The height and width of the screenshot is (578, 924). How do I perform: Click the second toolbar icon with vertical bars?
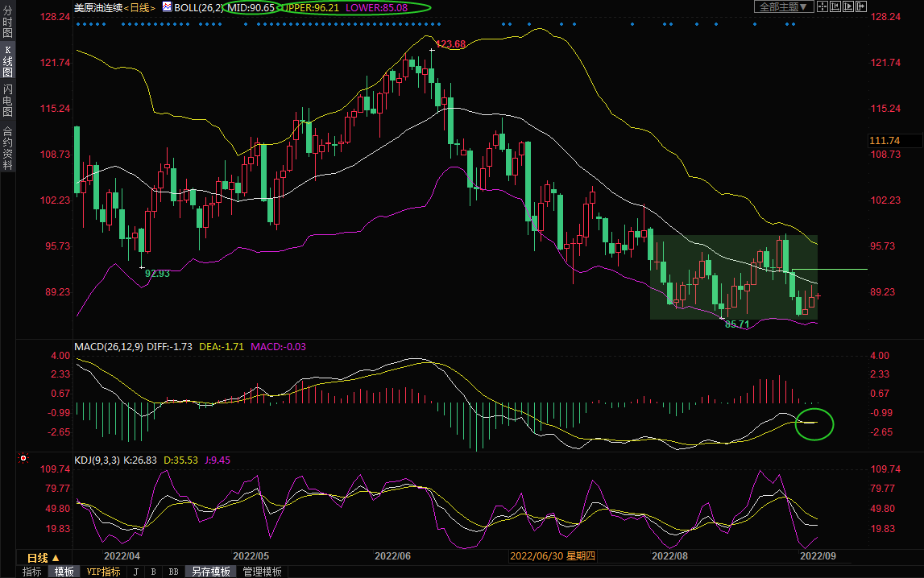pyautogui.click(x=837, y=6)
